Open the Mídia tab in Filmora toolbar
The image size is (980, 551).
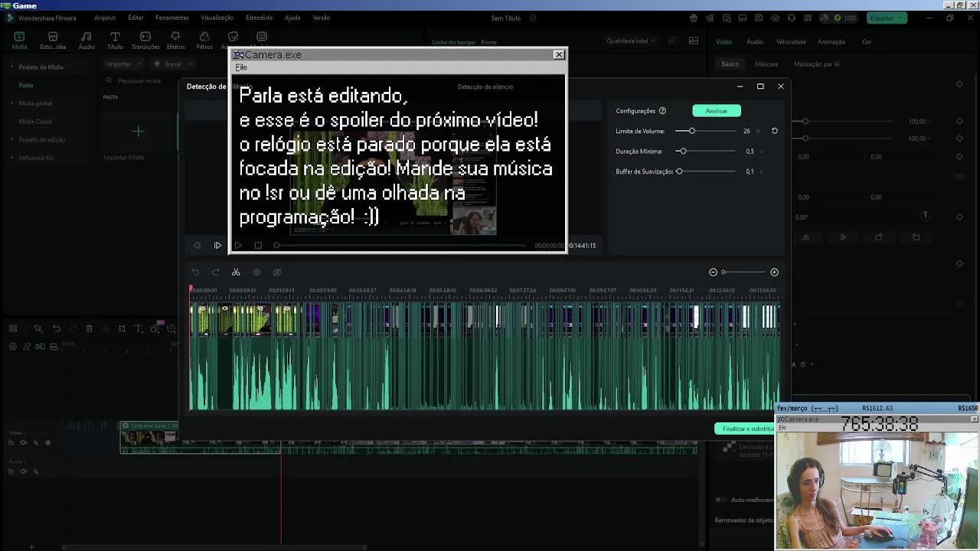pos(19,41)
